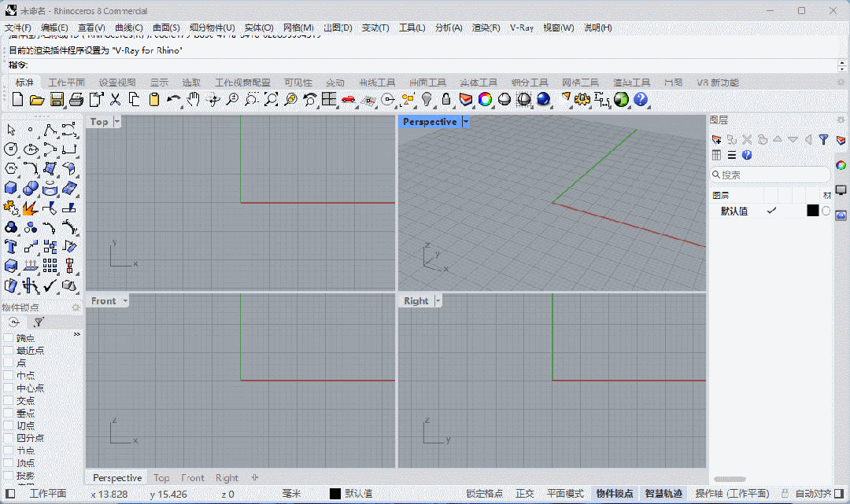The height and width of the screenshot is (504, 850).
Task: Open the 曲线(C) menu
Action: point(128,28)
